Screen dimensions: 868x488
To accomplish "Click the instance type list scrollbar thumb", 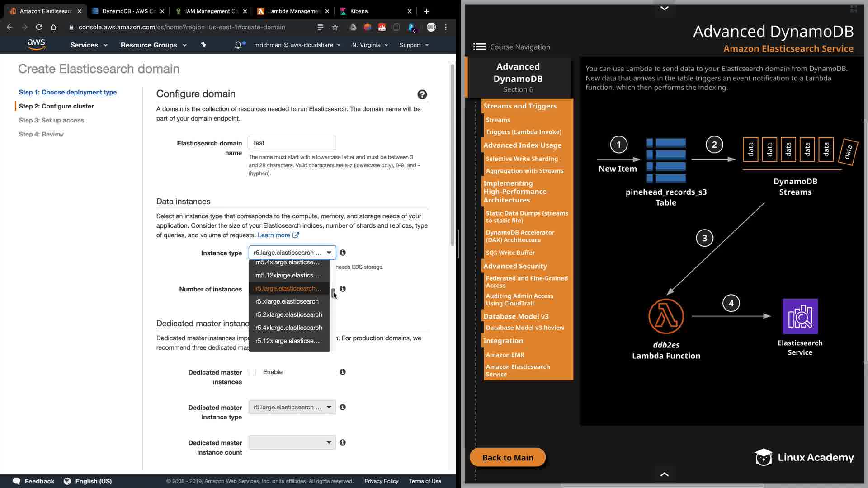I will click(333, 293).
